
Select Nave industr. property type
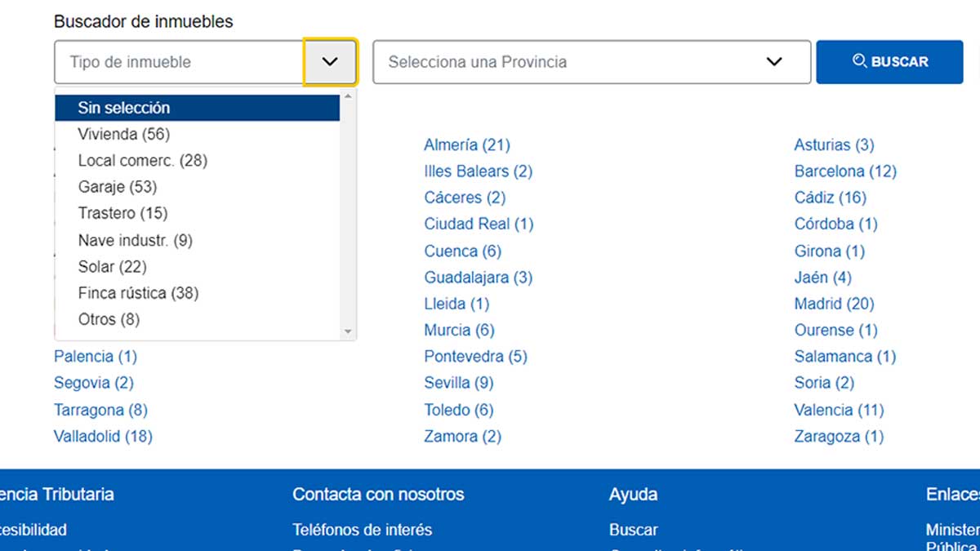point(135,240)
